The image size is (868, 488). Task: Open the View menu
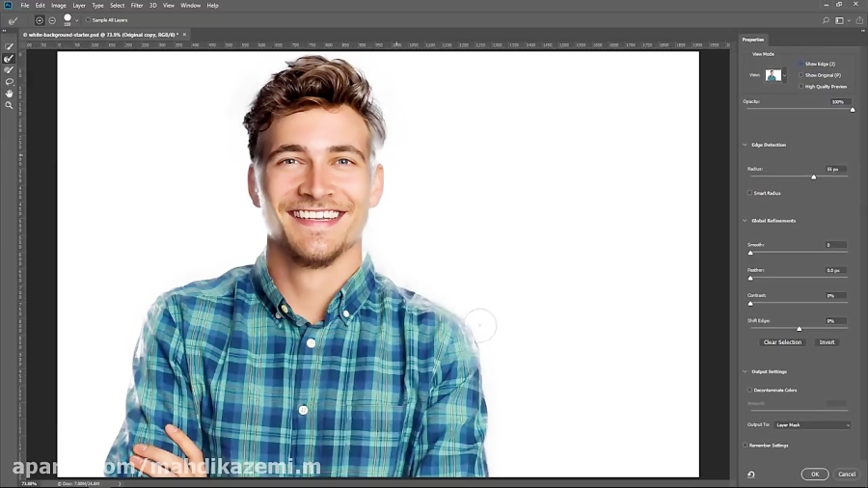pos(168,6)
